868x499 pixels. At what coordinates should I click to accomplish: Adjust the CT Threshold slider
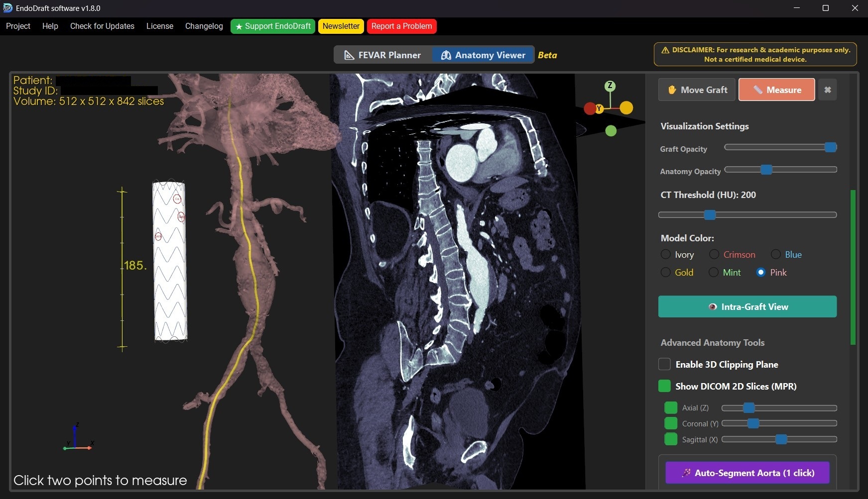coord(709,215)
